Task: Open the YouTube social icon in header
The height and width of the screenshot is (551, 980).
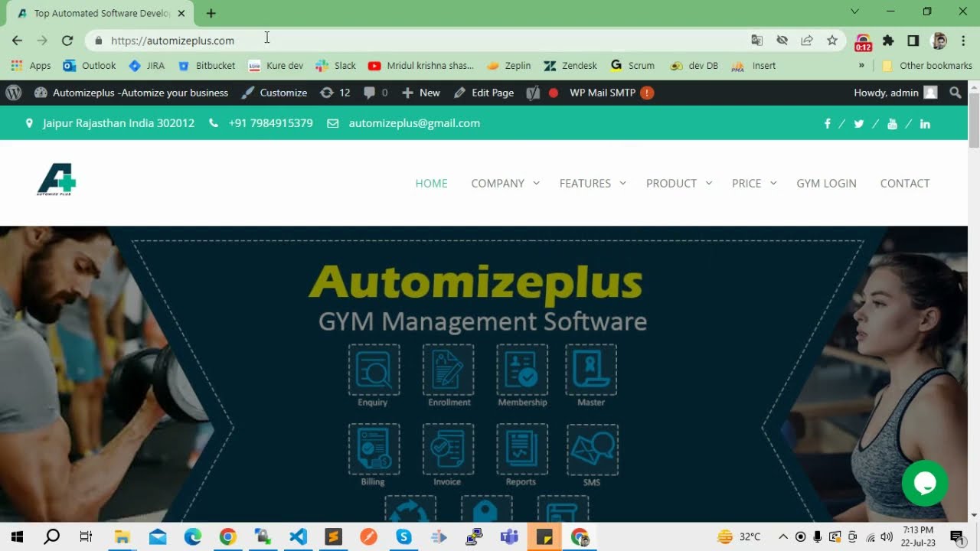Action: pyautogui.click(x=892, y=124)
